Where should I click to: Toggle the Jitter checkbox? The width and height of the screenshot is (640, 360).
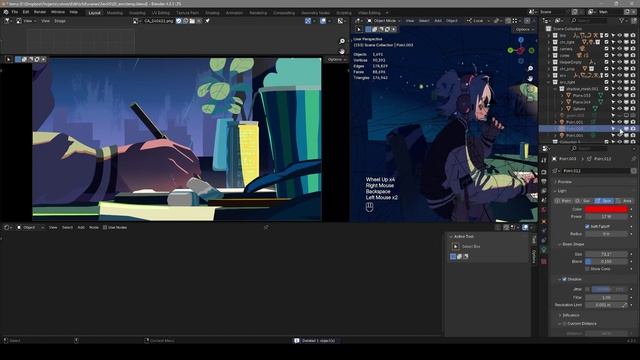[x=587, y=289]
